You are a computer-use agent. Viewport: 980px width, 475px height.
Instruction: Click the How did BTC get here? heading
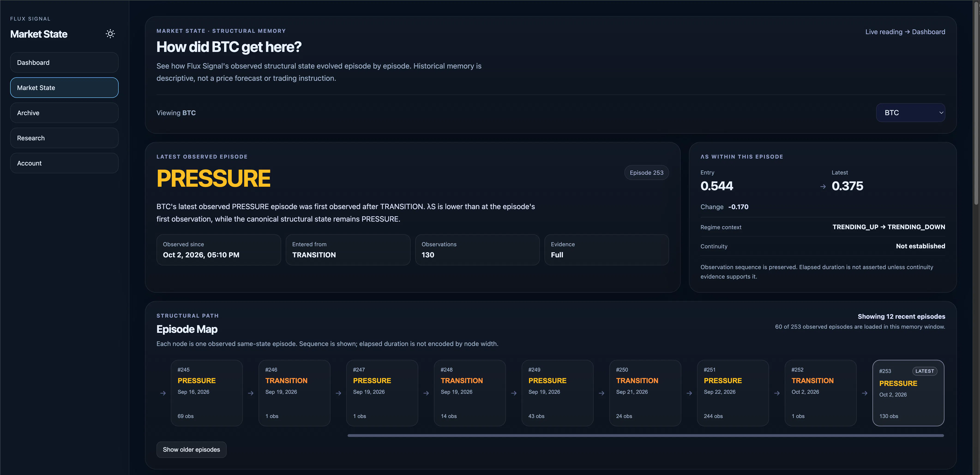click(229, 47)
